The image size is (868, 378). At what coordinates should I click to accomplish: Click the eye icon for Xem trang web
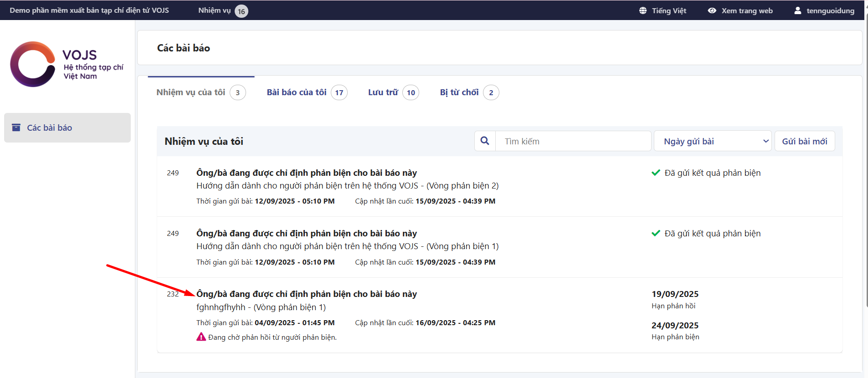pos(712,10)
